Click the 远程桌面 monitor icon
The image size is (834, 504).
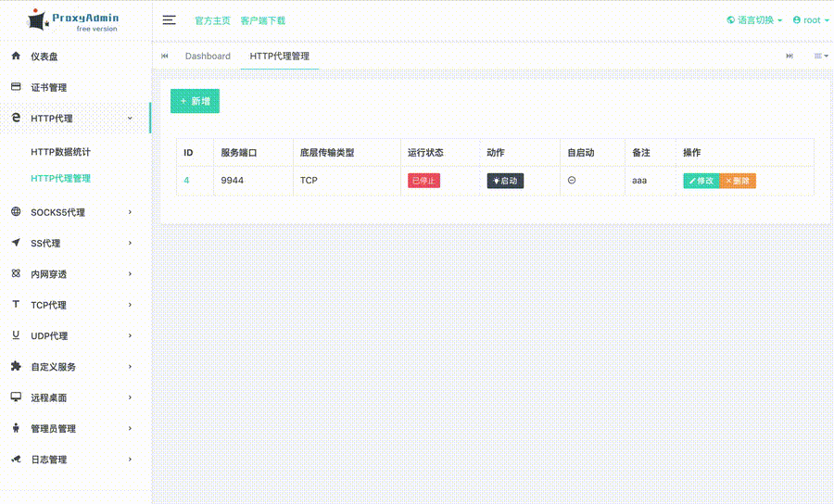[x=16, y=397]
